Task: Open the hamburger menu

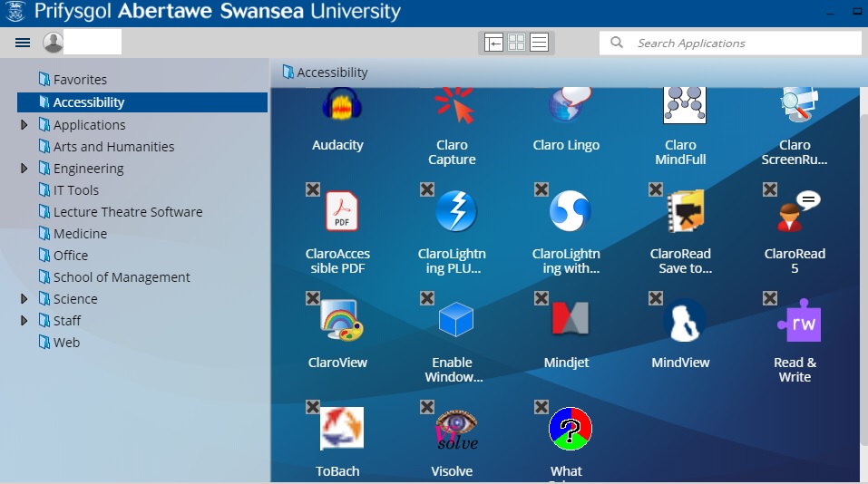Action: point(23,43)
